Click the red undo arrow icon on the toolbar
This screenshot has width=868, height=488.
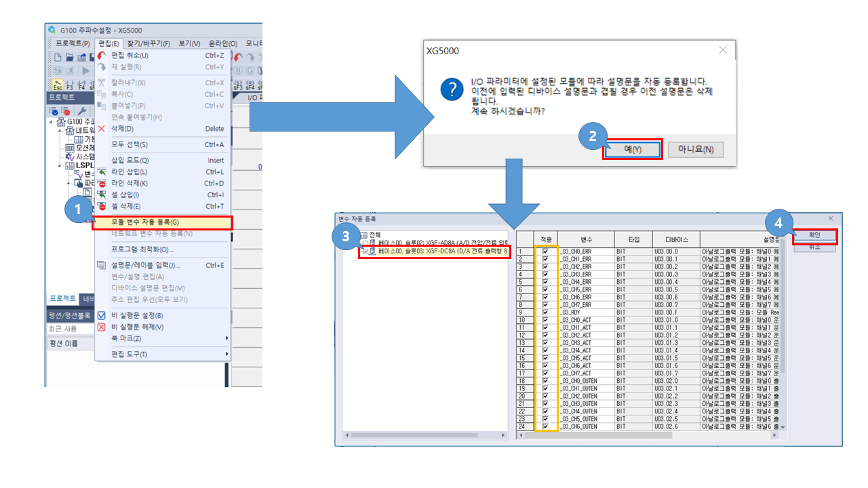coord(237,56)
